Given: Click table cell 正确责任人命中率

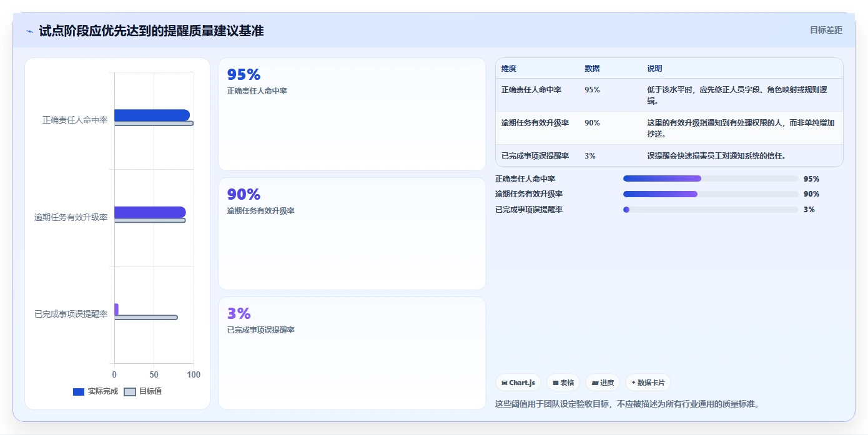Looking at the screenshot, I should (x=531, y=90).
